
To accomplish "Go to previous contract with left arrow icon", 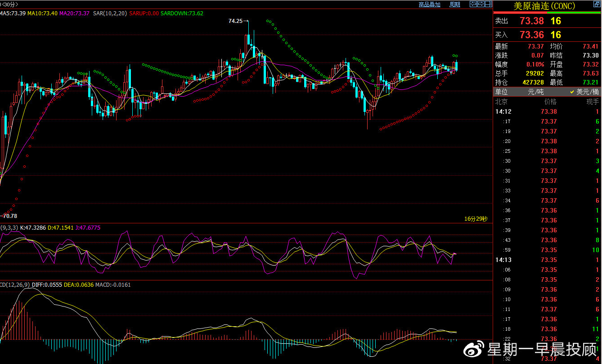I will (x=473, y=4).
